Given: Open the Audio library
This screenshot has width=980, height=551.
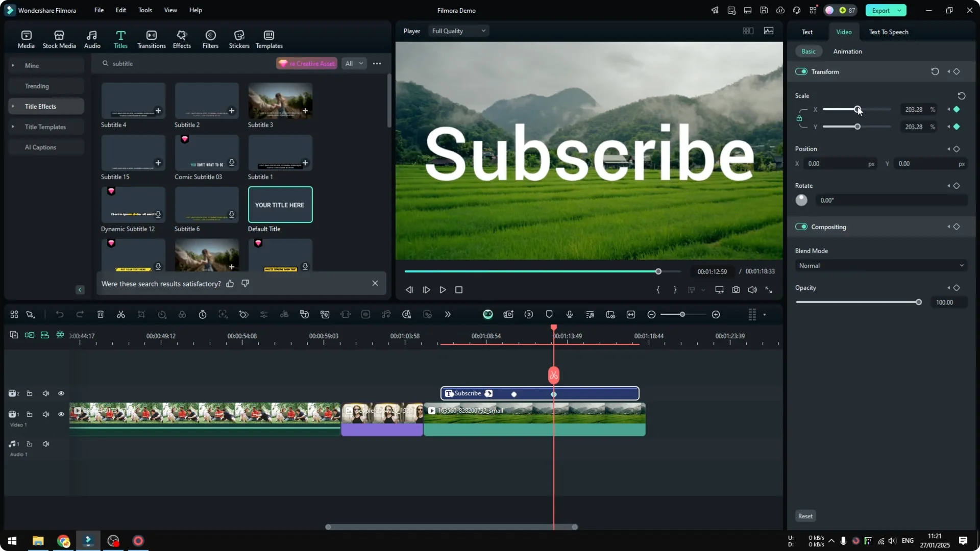Looking at the screenshot, I should pyautogui.click(x=92, y=39).
